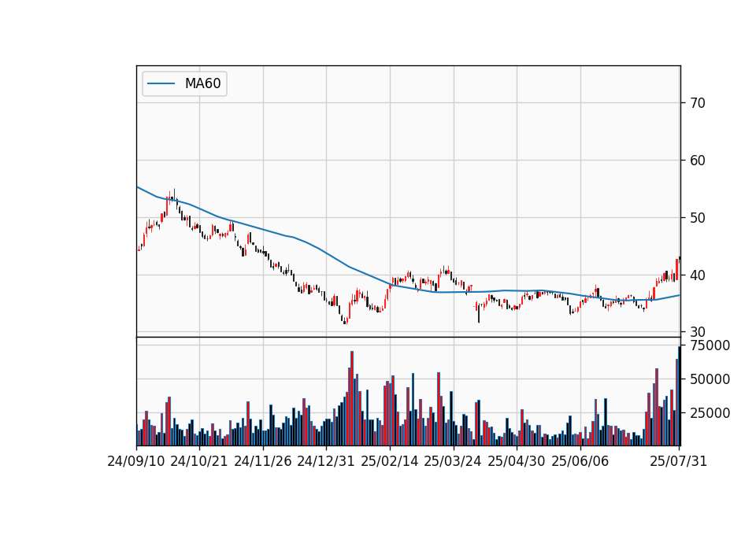Screen dimensions: 756x543
Task: Click the price axis label 70
Action: (x=698, y=102)
